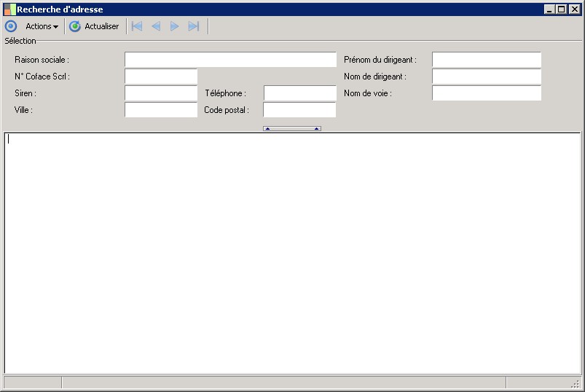This screenshot has width=585, height=392.
Task: Click the Recherche d'adresse window icon
Action: click(x=9, y=9)
